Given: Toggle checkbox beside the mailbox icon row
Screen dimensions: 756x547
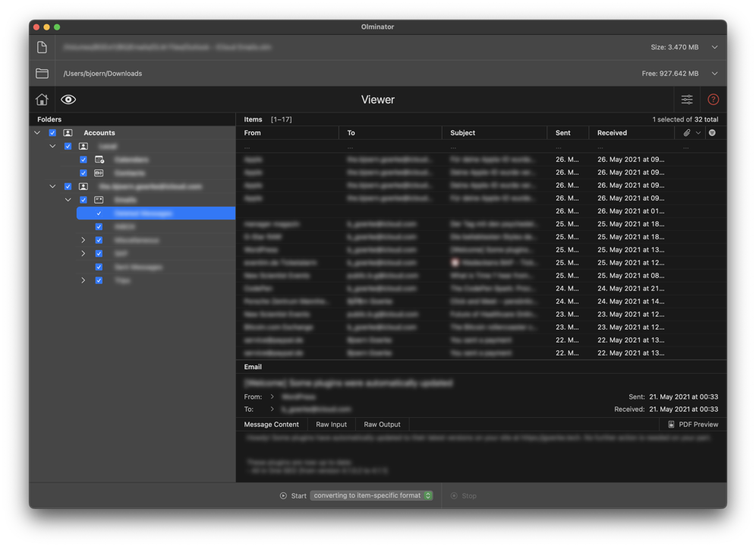Looking at the screenshot, I should tap(83, 200).
